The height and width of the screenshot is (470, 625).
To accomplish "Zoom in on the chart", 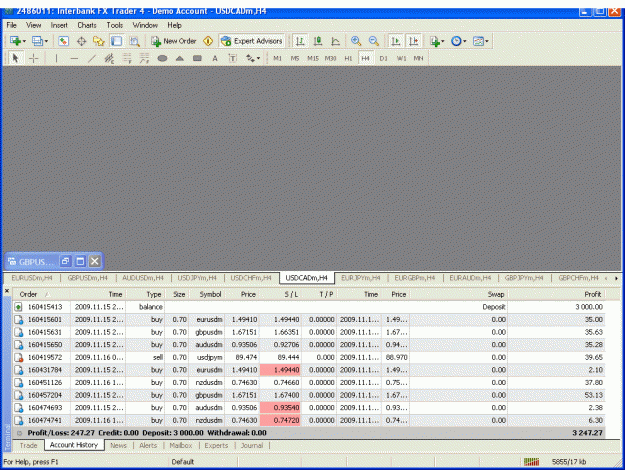I will 356,41.
